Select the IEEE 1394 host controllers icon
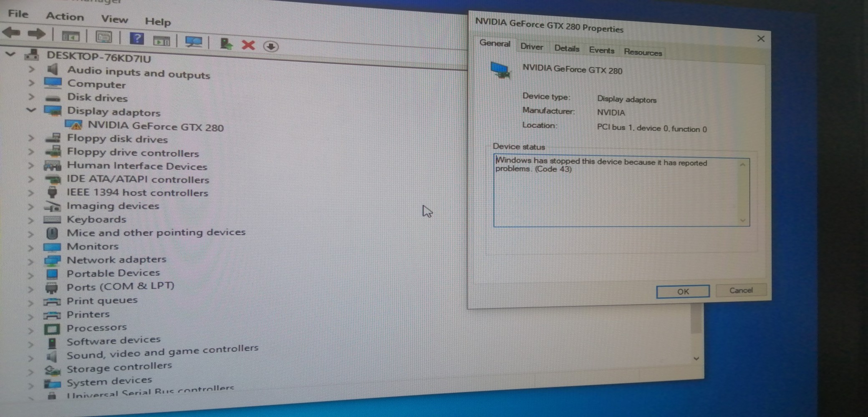Screen dimensions: 868x417 [52, 192]
